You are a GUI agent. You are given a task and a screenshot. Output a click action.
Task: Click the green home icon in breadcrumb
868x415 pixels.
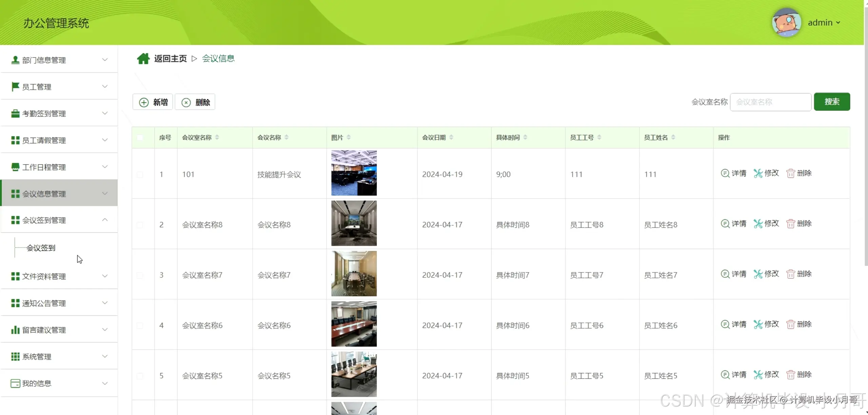pos(143,59)
